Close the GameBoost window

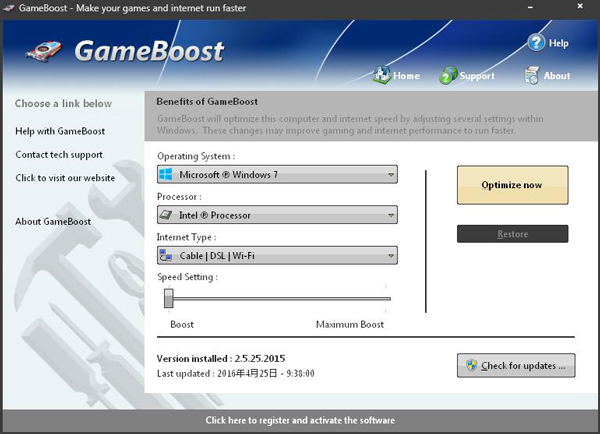tap(580, 6)
